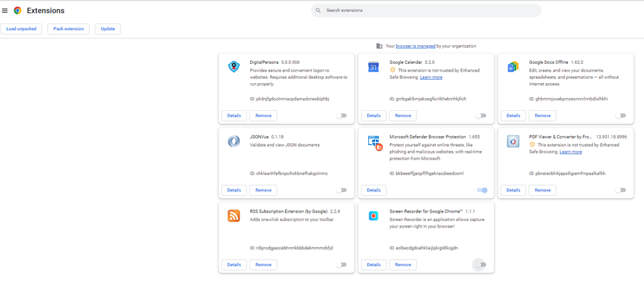Enable the Google Docs Offline toggle
This screenshot has height=292, width=644.
621,116
